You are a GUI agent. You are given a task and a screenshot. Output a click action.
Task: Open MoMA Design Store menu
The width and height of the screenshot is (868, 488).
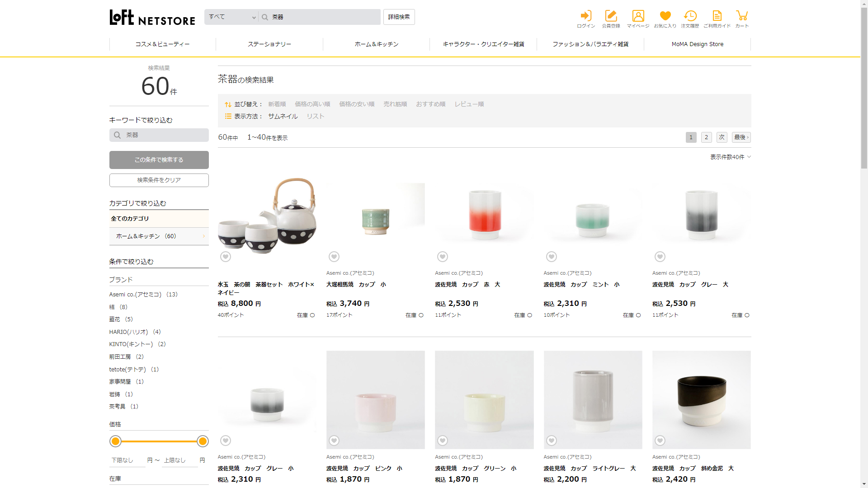pyautogui.click(x=697, y=44)
